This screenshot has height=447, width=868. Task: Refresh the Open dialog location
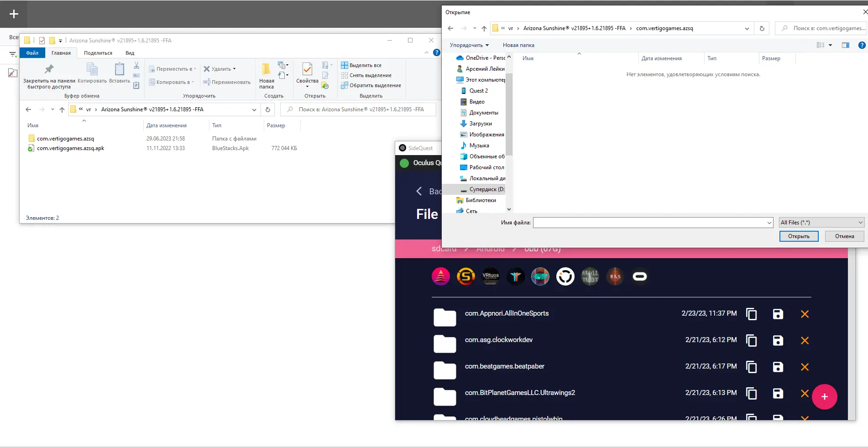tap(762, 28)
